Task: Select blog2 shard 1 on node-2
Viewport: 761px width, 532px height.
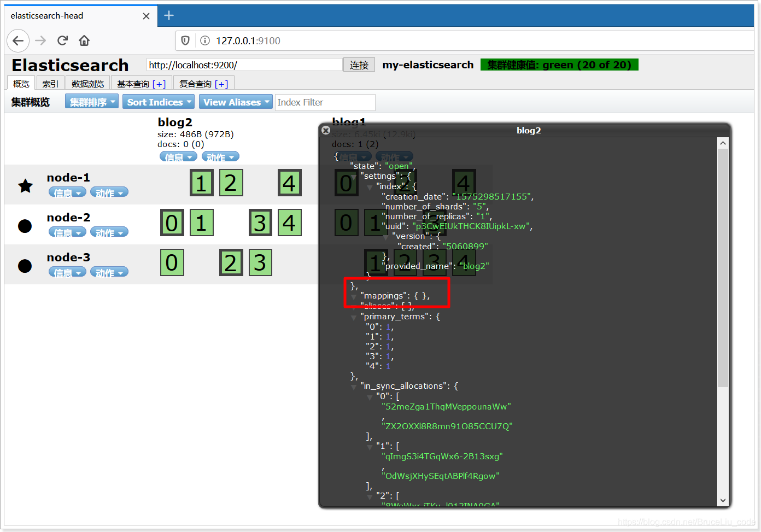Action: pos(201,223)
